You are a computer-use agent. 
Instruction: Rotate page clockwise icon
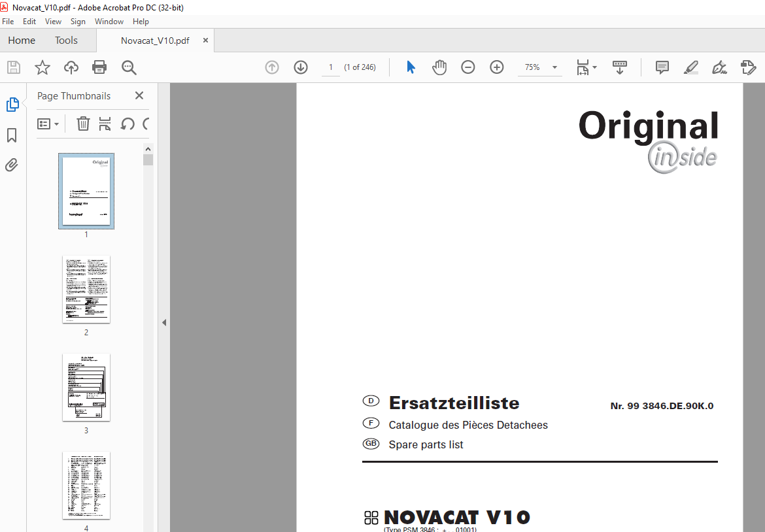(x=145, y=124)
